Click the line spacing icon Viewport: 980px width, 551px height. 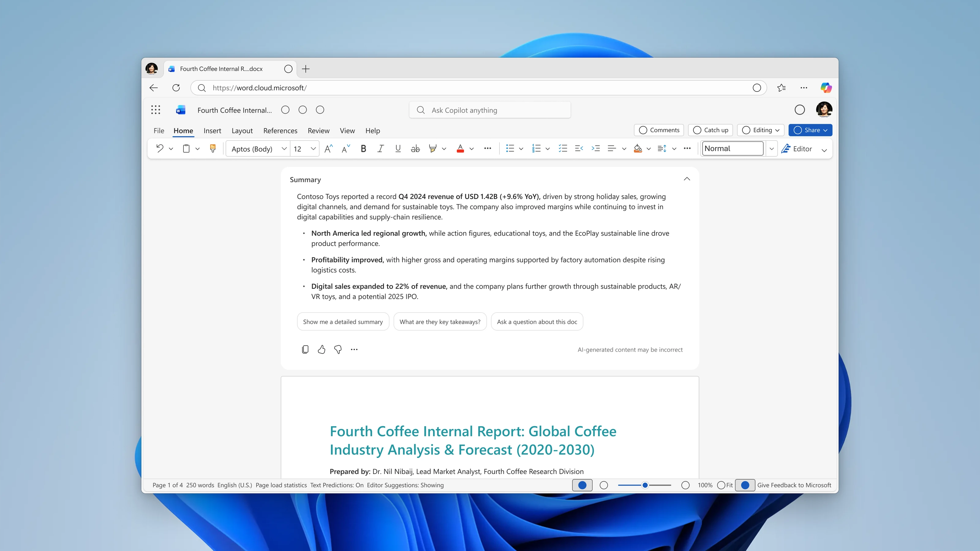[x=662, y=149]
